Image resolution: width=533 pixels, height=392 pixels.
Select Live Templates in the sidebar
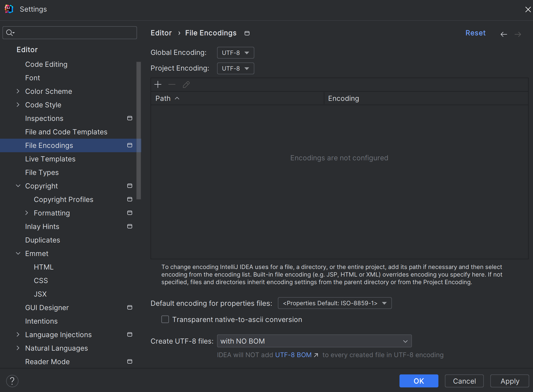point(50,159)
